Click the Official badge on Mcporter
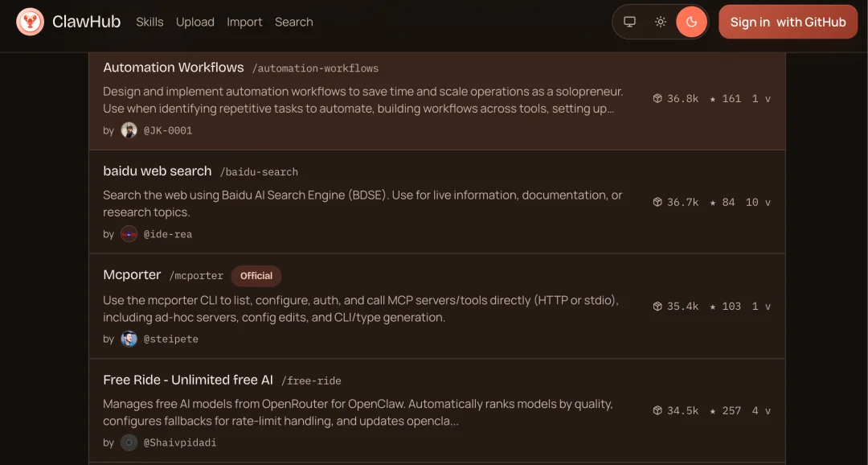This screenshot has height=465, width=868. click(256, 276)
